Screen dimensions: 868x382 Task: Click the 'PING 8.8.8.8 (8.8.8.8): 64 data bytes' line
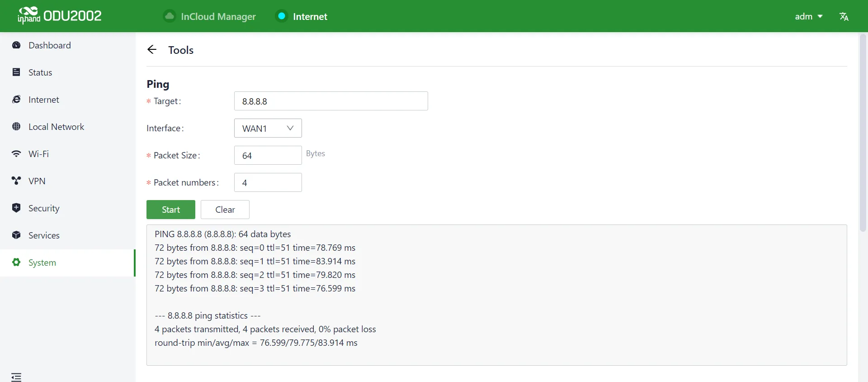[223, 234]
